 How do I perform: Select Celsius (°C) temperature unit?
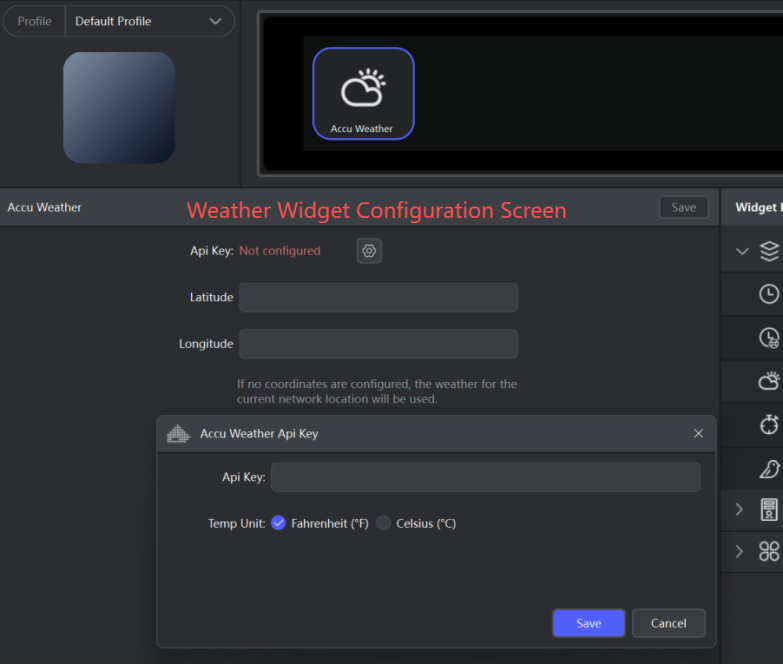click(383, 523)
